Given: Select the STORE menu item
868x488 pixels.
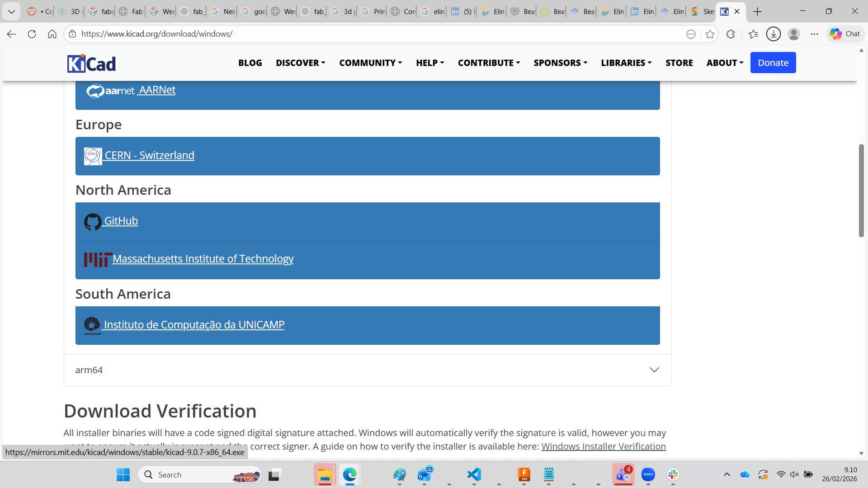Looking at the screenshot, I should coord(679,63).
